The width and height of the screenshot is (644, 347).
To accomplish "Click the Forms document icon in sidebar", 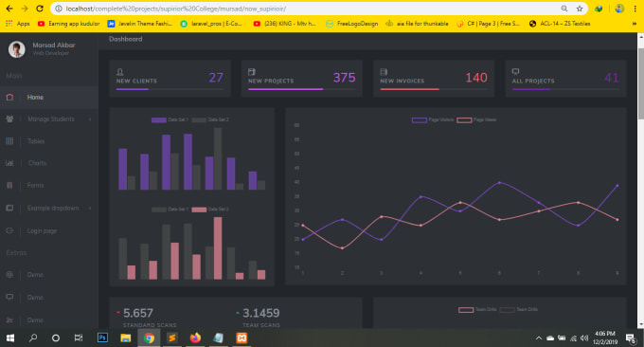I will 9,186.
